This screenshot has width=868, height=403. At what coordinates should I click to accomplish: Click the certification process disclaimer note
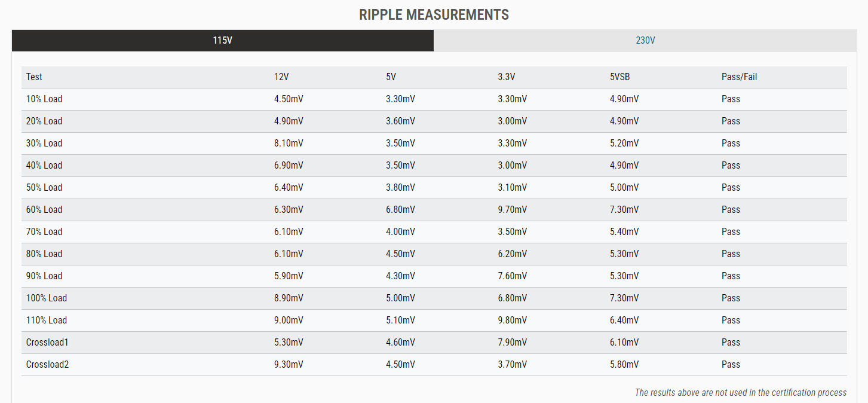point(741,393)
